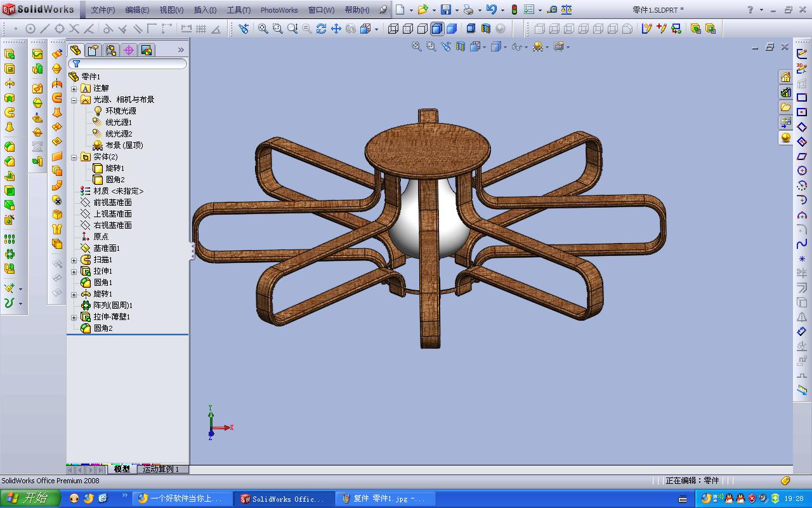This screenshot has height=508, width=812.
Task: Save the part with the floppy disk icon
Action: click(446, 10)
